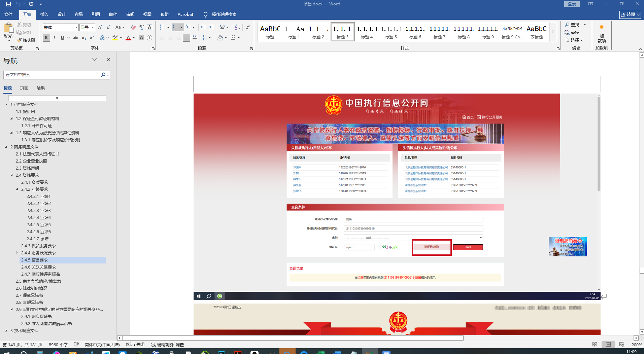Toggle track changes status (修订: 关闭)

(x=135, y=345)
